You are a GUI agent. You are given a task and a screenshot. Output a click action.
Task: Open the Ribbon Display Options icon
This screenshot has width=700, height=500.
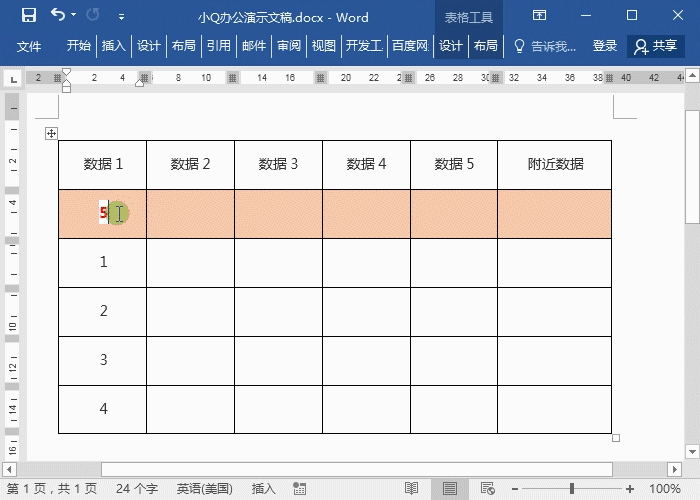point(539,16)
